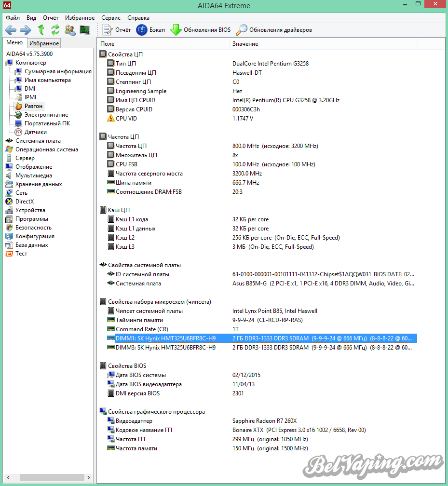Image resolution: width=448 pixels, height=486 pixels.
Task: Open the Файл menu
Action: click(x=13, y=18)
